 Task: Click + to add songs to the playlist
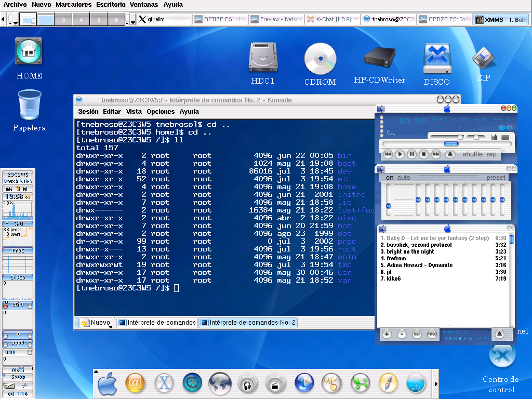[x=387, y=334]
